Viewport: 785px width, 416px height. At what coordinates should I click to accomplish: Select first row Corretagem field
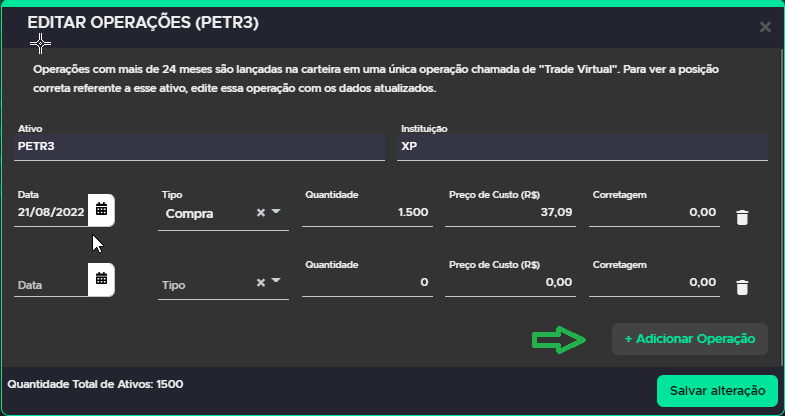654,212
